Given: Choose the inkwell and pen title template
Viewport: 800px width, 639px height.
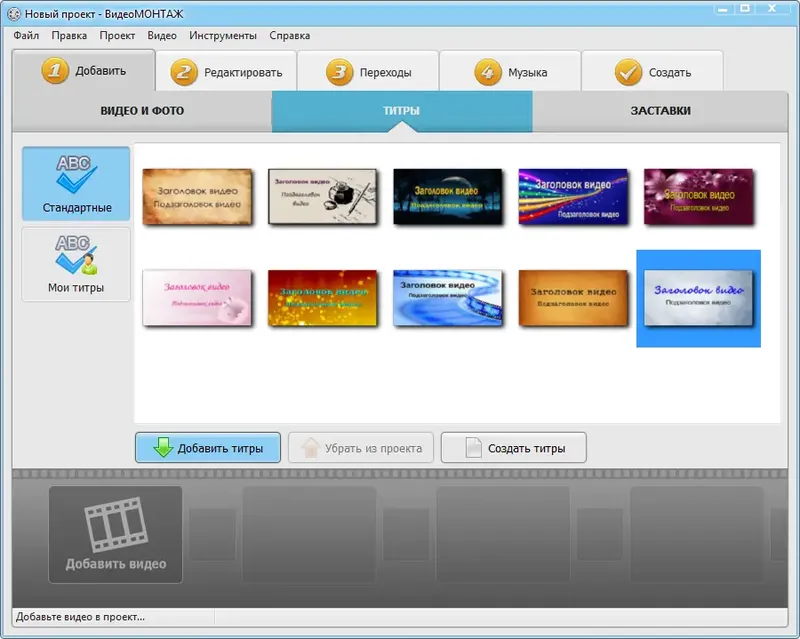Looking at the screenshot, I should (x=322, y=197).
